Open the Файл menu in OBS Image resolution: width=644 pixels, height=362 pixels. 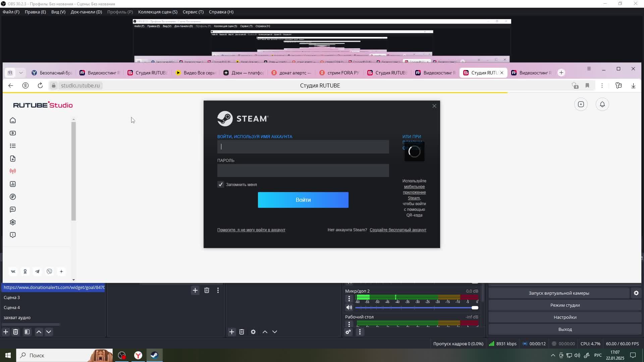tap(11, 12)
